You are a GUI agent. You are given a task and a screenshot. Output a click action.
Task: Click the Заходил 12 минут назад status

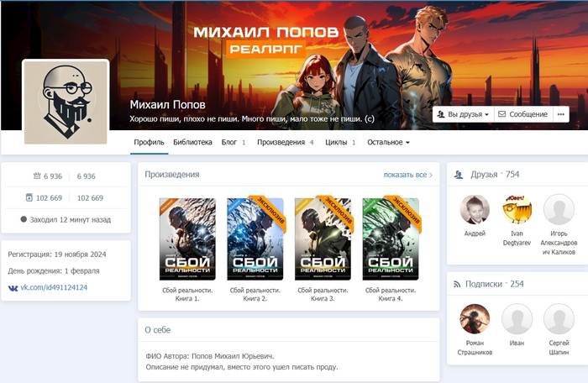pyautogui.click(x=70, y=219)
